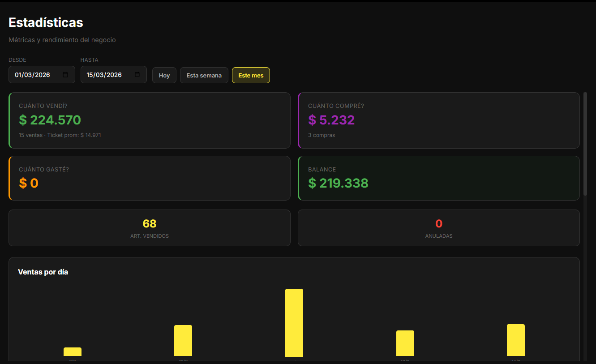Image resolution: width=596 pixels, height=364 pixels.
Task: Click the Art. vendidos tile showing 68
Action: click(150, 228)
